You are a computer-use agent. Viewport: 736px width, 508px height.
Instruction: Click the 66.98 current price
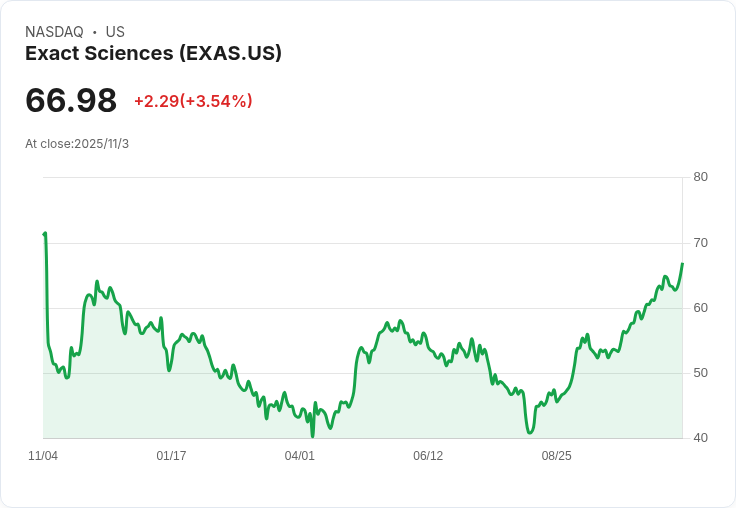[x=71, y=100]
